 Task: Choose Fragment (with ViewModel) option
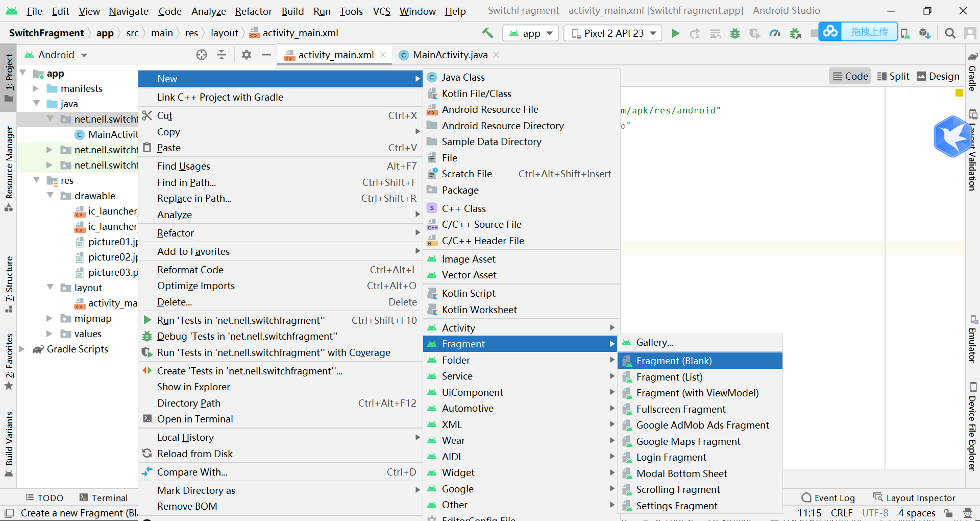[x=700, y=393]
